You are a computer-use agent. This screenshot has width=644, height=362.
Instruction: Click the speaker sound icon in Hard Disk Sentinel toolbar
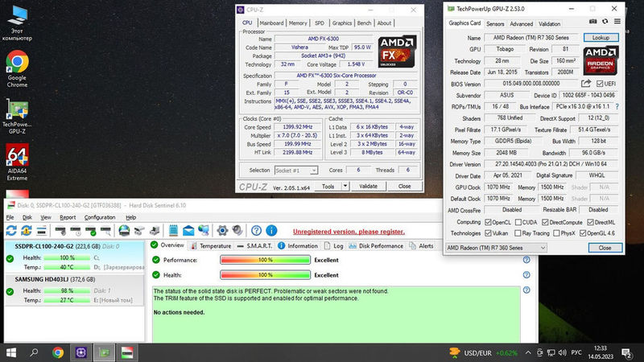pyautogui.click(x=237, y=230)
